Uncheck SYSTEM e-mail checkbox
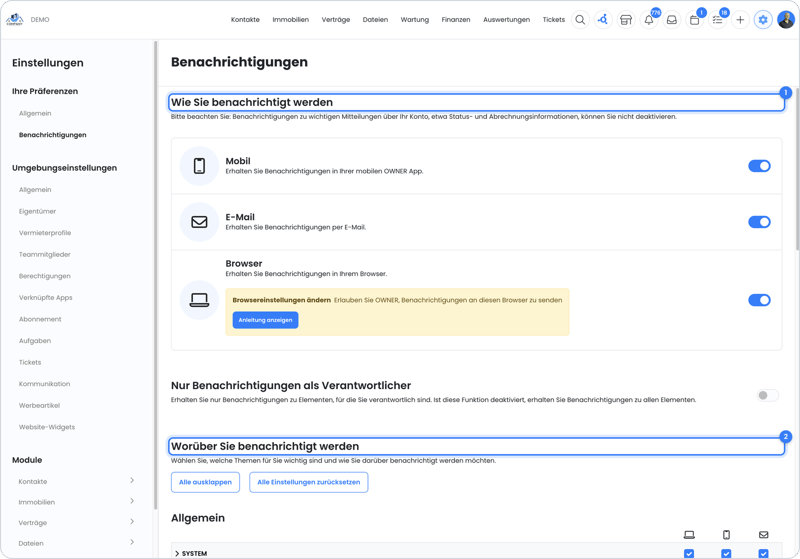Screen dimensions: 800x559 coord(764,553)
